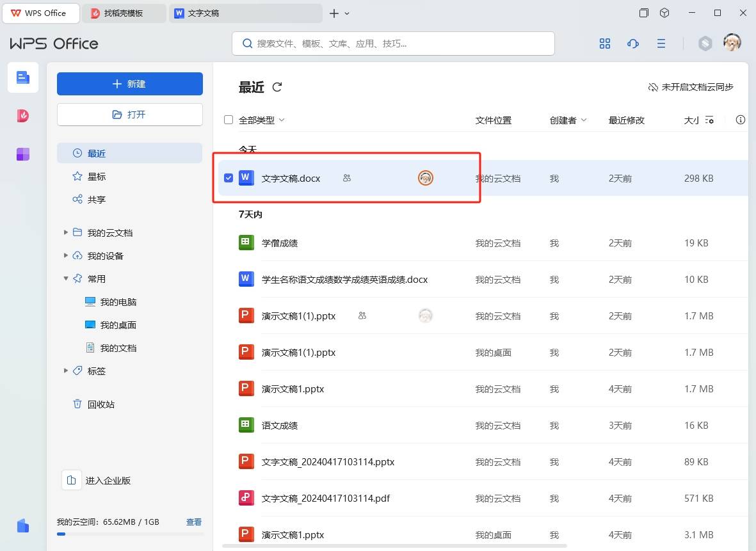This screenshot has width=756, height=551.
Task: Click the search files input field
Action: [393, 44]
